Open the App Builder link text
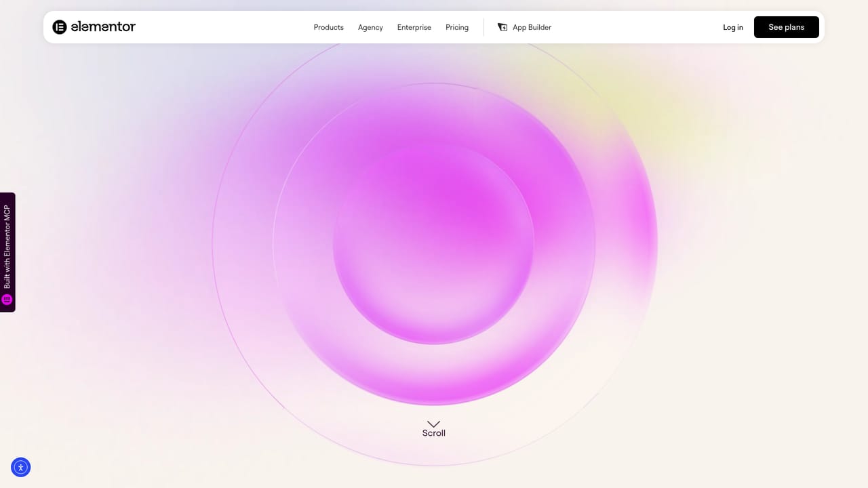 pyautogui.click(x=532, y=27)
